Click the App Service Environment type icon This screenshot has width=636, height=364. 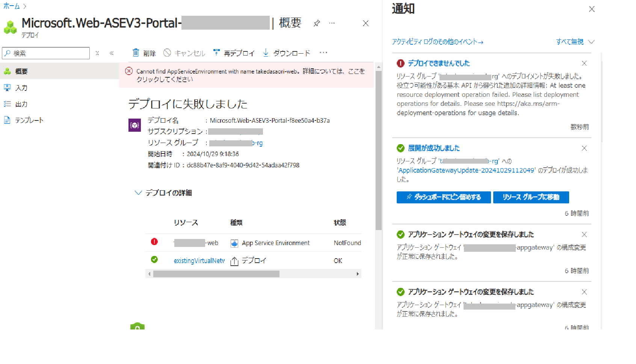point(234,243)
